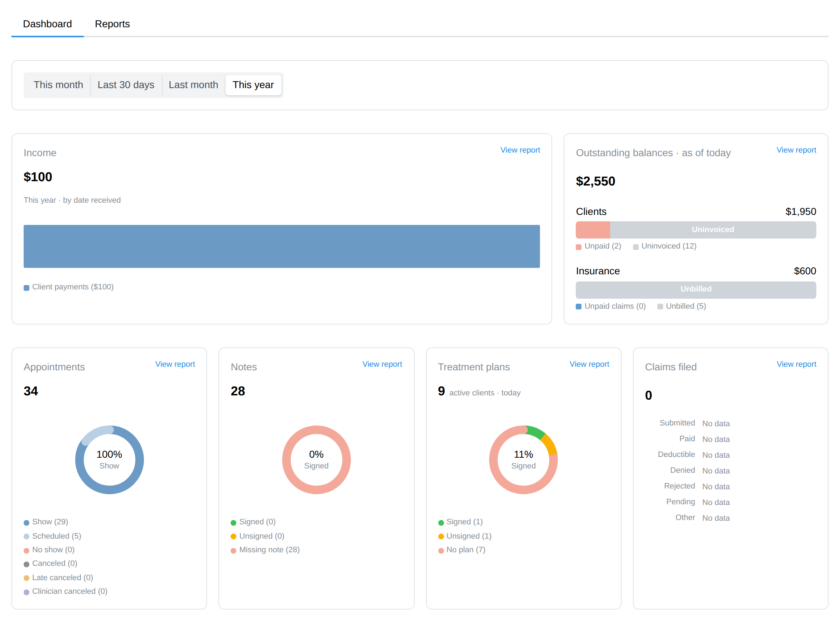
Task: Open View report for Notes
Action: [382, 364]
